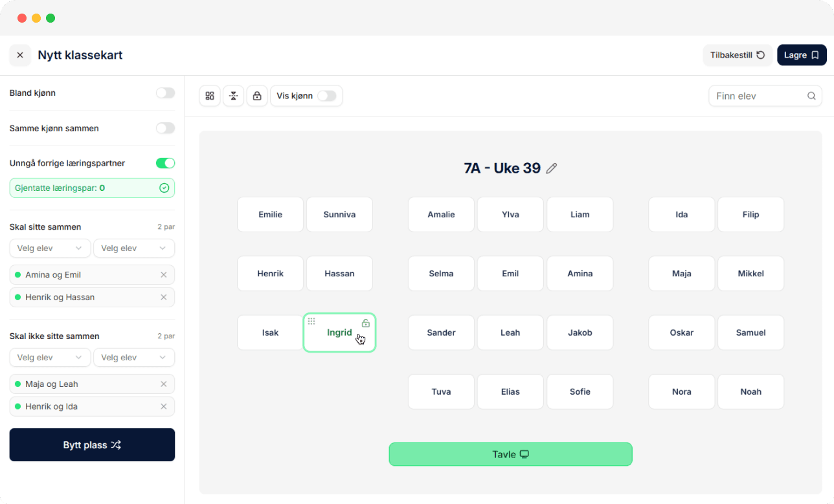Image resolution: width=834 pixels, height=504 pixels.
Task: Click the Lagre button
Action: [x=802, y=55]
